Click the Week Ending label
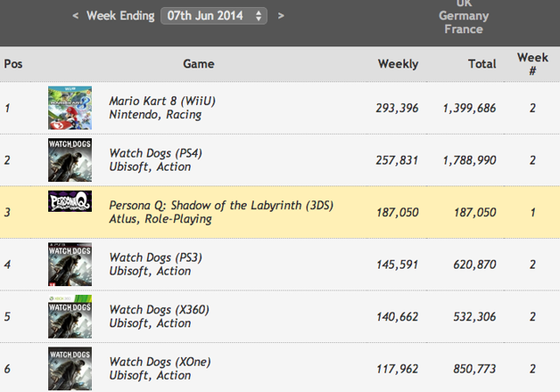 (x=121, y=16)
